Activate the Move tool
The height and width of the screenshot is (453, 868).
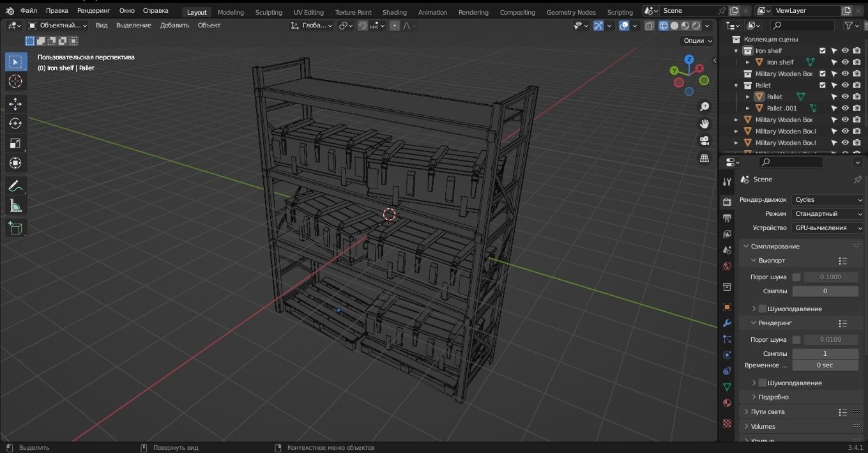(x=15, y=104)
